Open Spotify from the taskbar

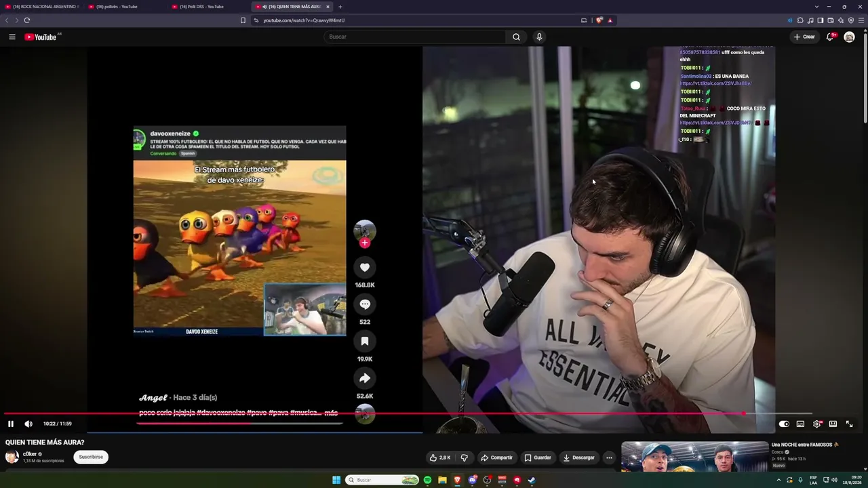(x=427, y=480)
